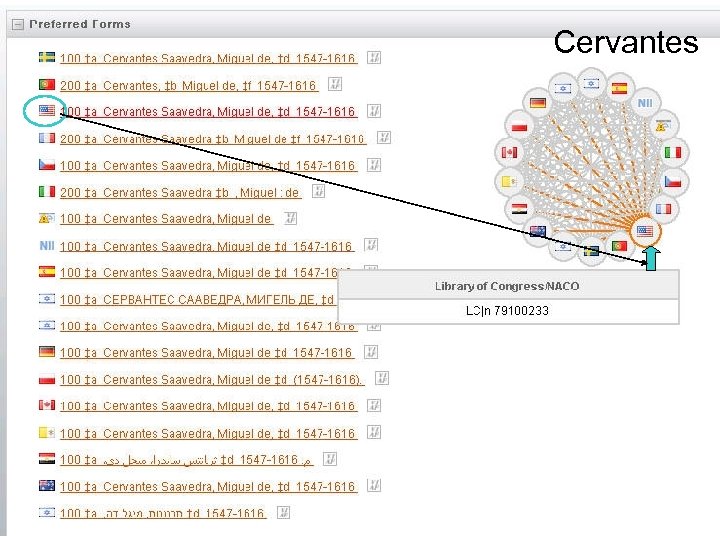This screenshot has height=540, width=720.
Task: Click the Polish flag in the Preferred Forms list
Action: click(x=47, y=379)
